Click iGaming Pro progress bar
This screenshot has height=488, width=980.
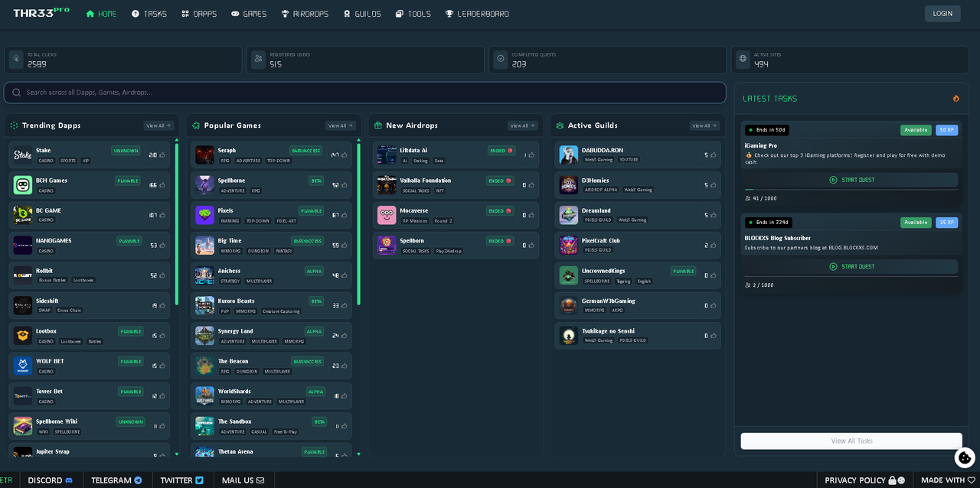coord(851,190)
